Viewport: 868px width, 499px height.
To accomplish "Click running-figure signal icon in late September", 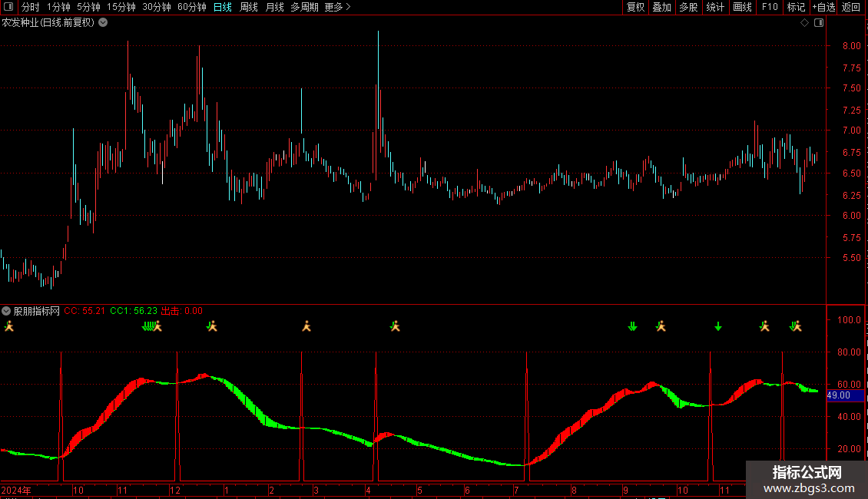I will click(661, 326).
